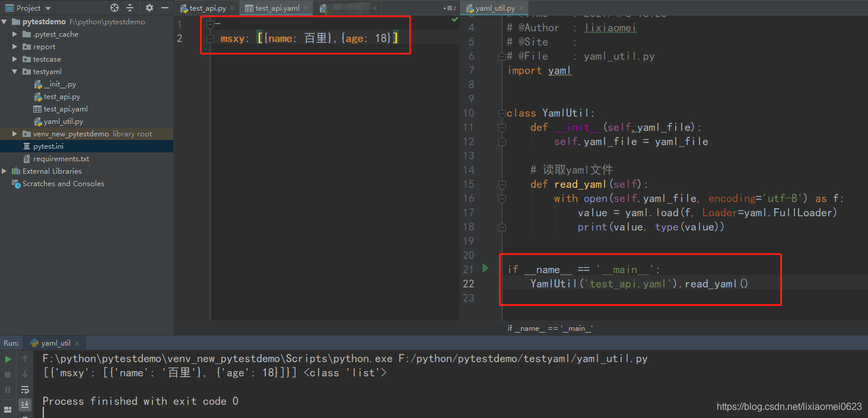This screenshot has height=418, width=868.
Task: Collapse the testyaml folder arrow
Action: coord(15,72)
